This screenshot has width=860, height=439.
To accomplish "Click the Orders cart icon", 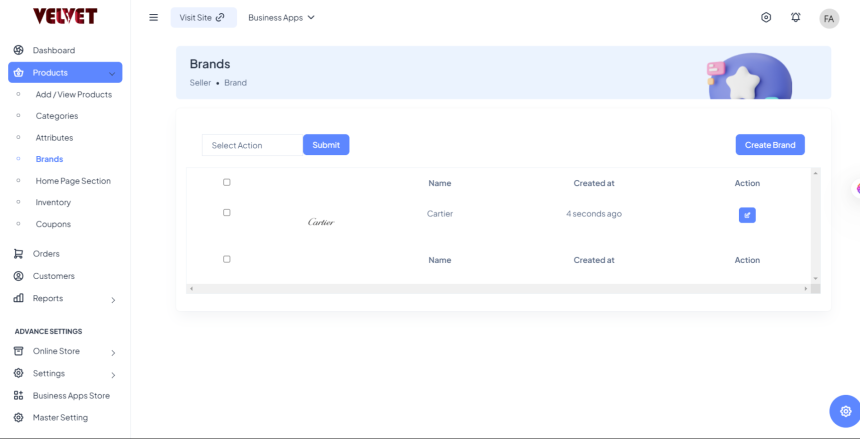I will pyautogui.click(x=18, y=254).
